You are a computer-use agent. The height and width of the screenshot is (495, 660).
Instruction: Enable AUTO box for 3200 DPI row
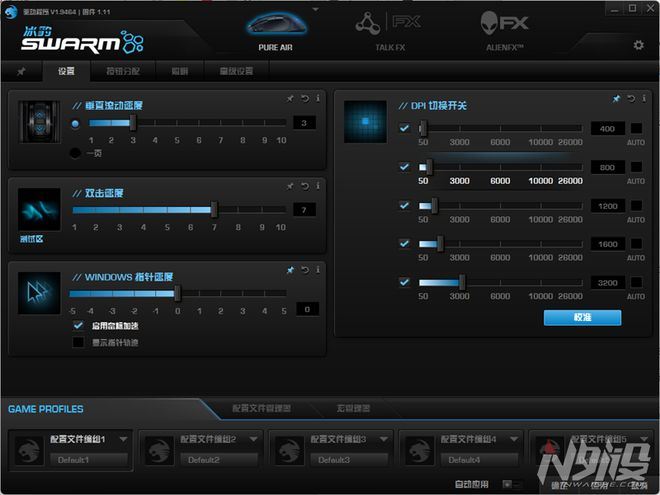636,282
